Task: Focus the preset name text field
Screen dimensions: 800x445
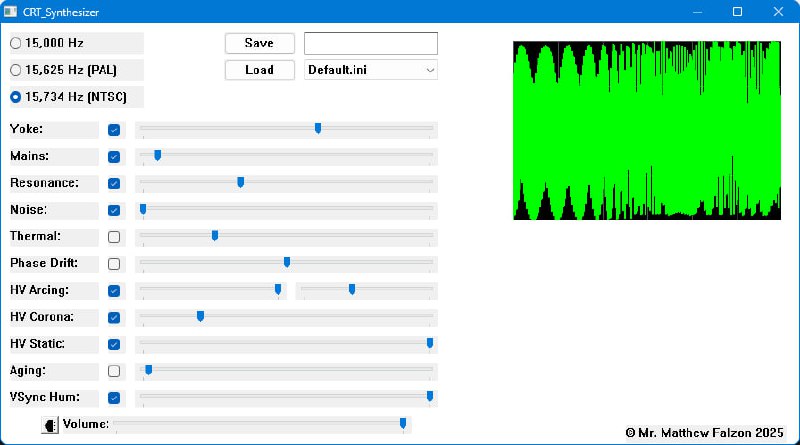Action: click(x=371, y=43)
